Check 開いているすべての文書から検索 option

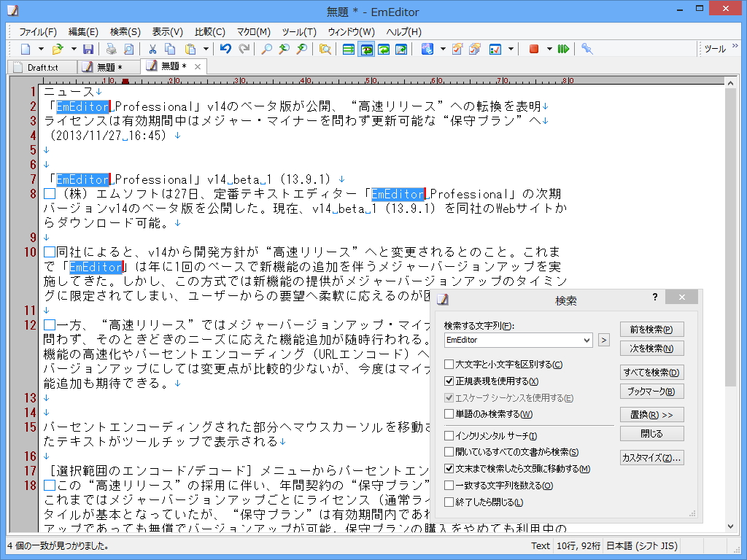pyautogui.click(x=449, y=452)
